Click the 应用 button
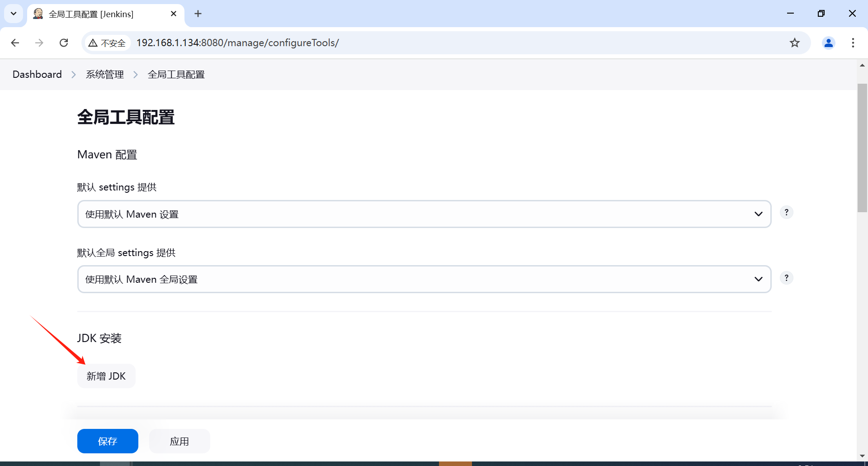This screenshot has height=466, width=868. [x=179, y=441]
